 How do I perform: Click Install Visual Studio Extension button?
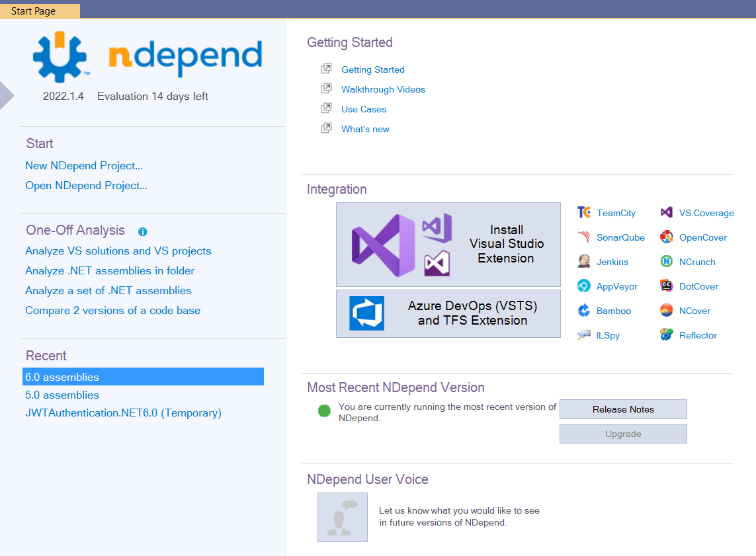[x=448, y=245]
